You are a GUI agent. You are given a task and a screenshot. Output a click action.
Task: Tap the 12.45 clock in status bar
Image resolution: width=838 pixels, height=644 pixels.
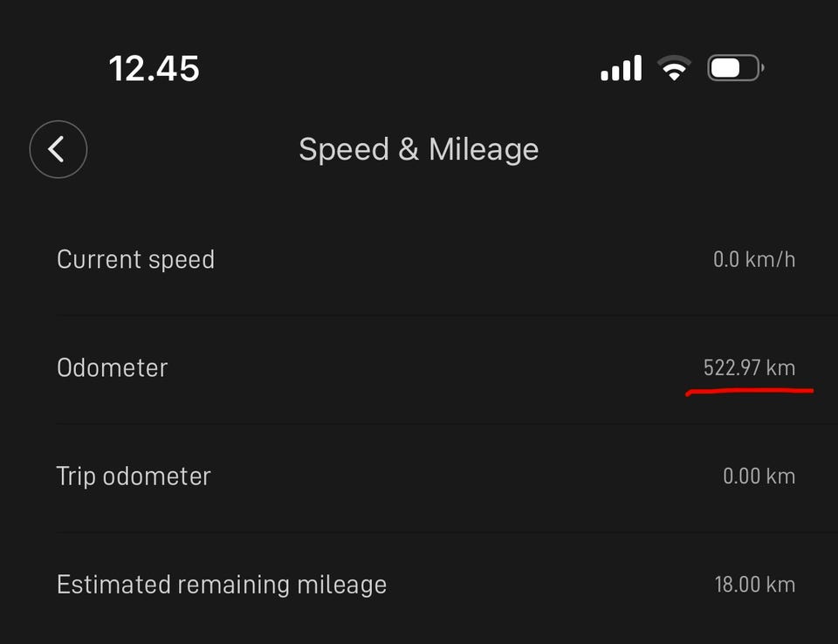pos(155,68)
